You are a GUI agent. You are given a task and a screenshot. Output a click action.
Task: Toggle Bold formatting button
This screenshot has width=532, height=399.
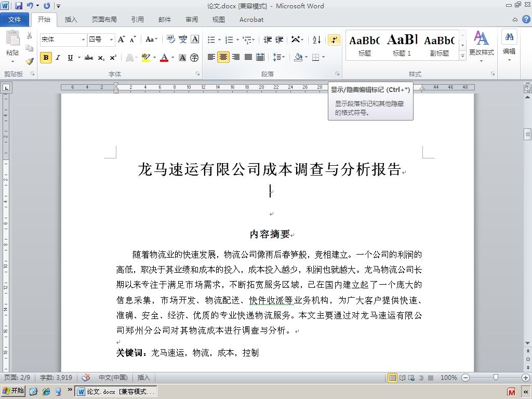coord(46,58)
